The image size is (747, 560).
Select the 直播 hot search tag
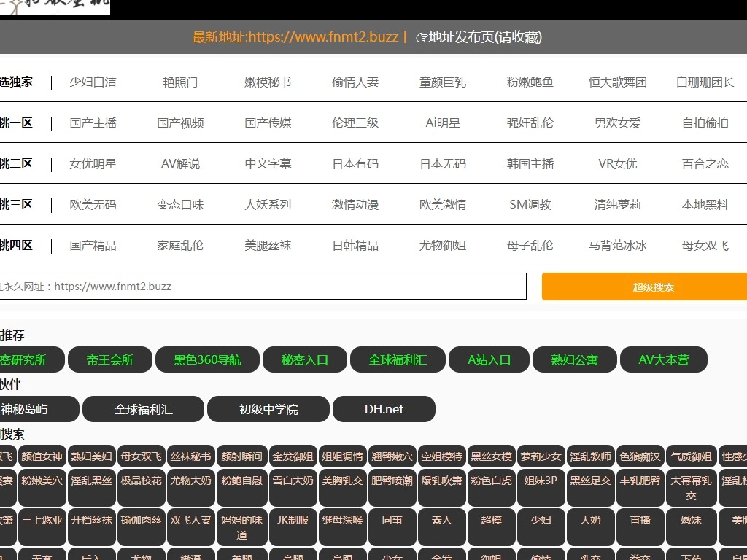pos(640,521)
